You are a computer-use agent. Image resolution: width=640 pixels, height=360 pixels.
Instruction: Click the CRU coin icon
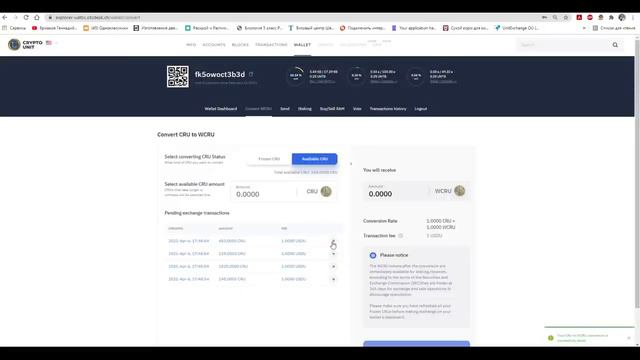click(326, 191)
